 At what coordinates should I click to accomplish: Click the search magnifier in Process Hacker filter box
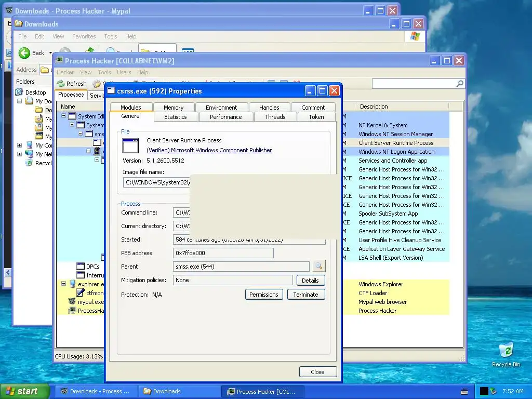pyautogui.click(x=459, y=84)
